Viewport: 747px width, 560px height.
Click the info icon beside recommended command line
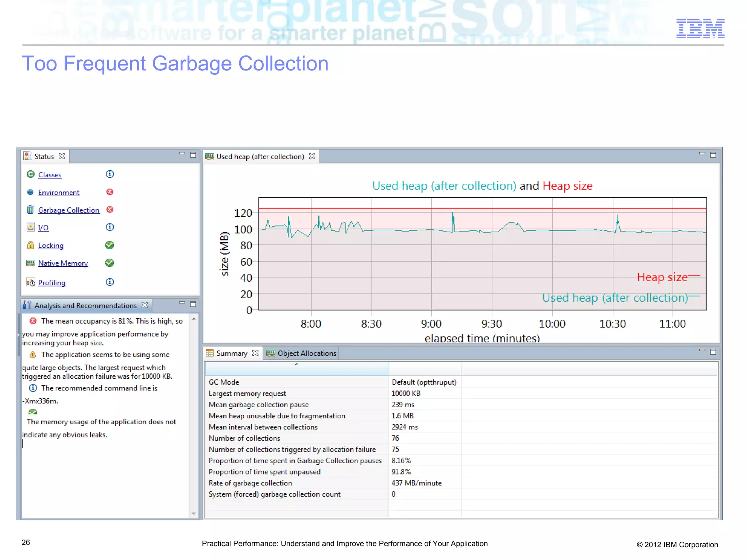pos(33,388)
